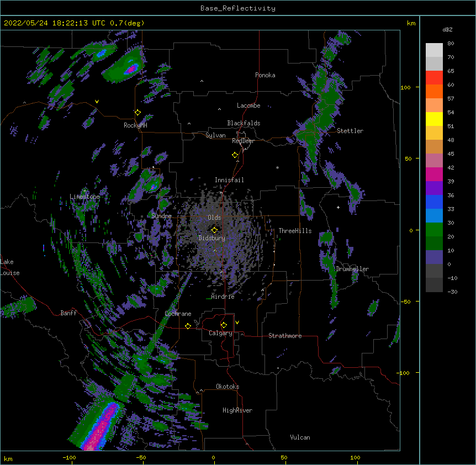Click the RockyMH label

click(135, 125)
